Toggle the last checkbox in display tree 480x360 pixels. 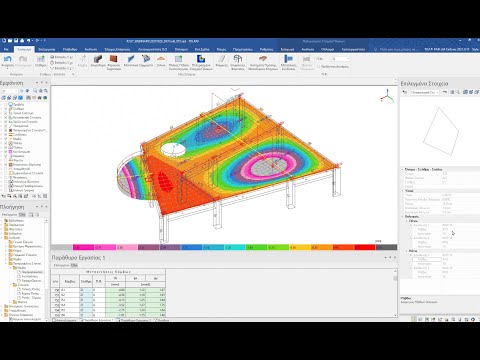[x=6, y=190]
